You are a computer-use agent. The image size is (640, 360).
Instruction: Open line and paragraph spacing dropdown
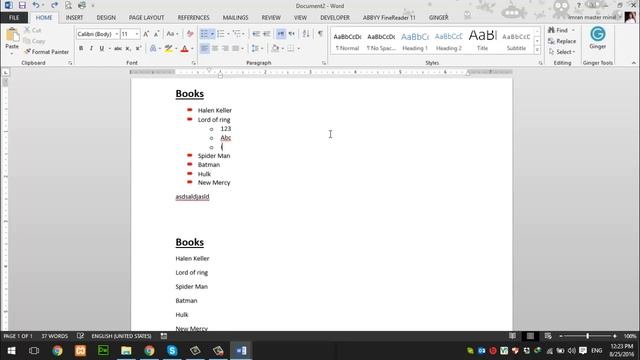(x=257, y=49)
